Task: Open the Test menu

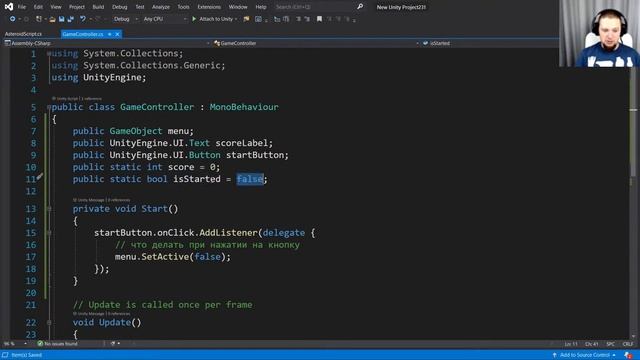Action: (140, 7)
